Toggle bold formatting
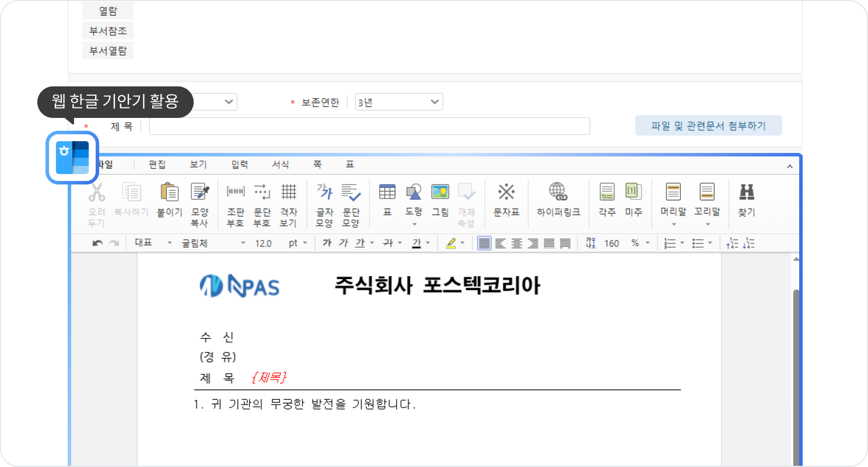 [x=327, y=243]
